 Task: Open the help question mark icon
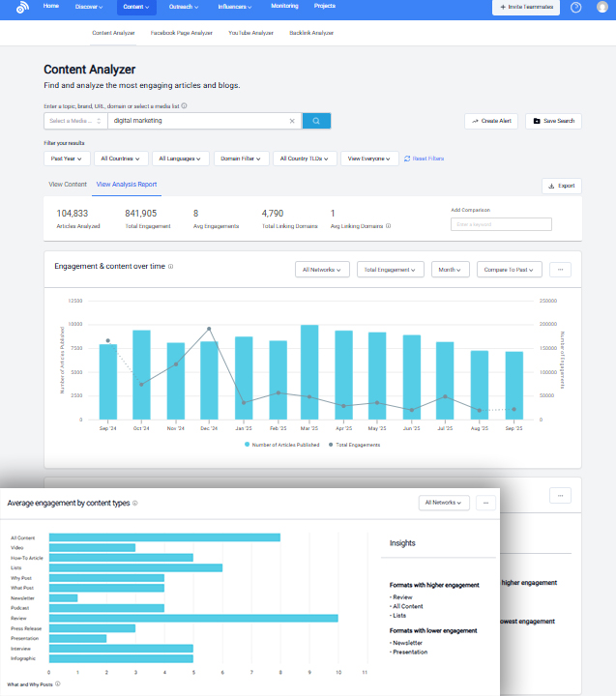576,7
